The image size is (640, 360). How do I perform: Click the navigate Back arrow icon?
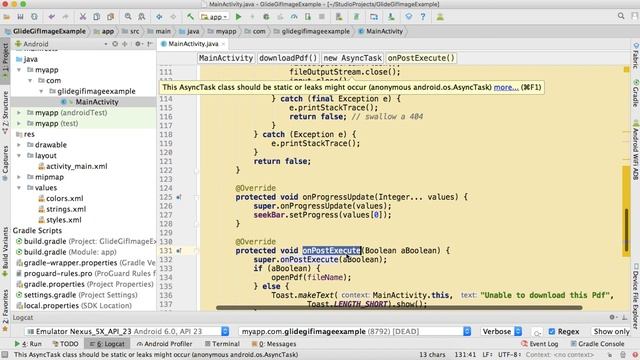[159, 17]
